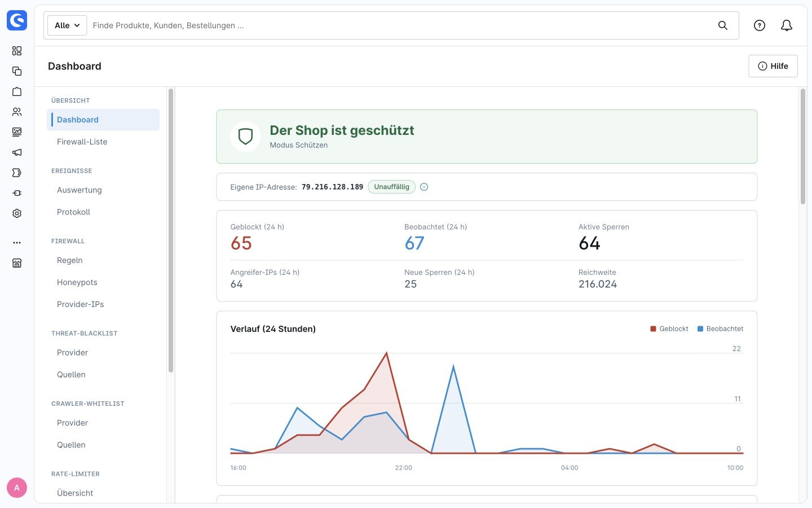The width and height of the screenshot is (812, 508).
Task: Open Provider under Crawler-Whitelist
Action: pos(103,423)
